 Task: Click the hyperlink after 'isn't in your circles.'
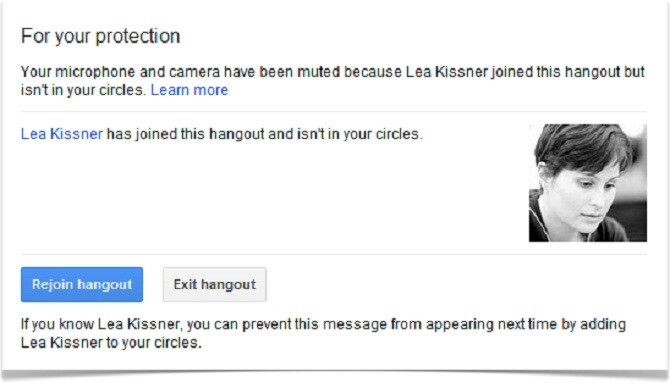(x=189, y=90)
